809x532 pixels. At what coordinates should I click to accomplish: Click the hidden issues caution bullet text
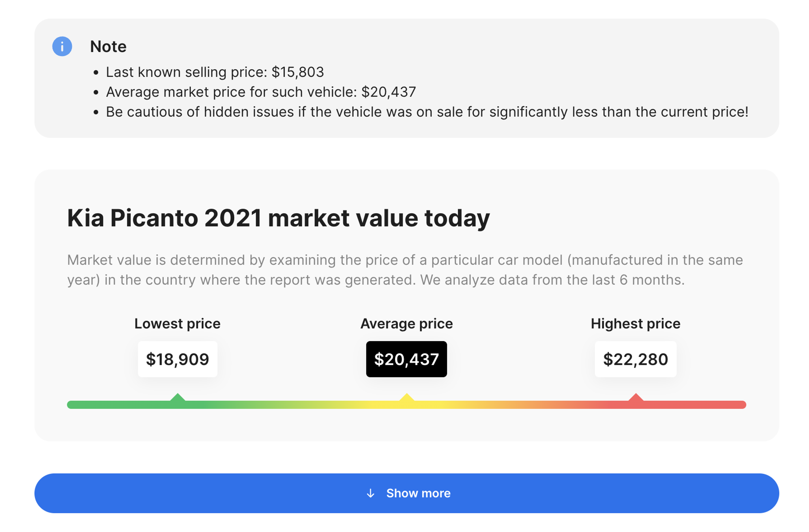pos(427,112)
